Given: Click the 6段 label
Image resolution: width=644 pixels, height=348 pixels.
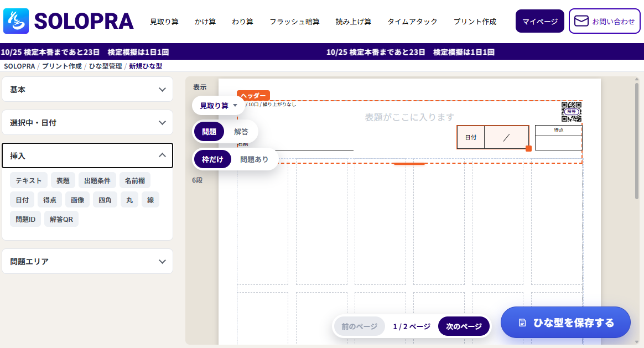Looking at the screenshot, I should click(197, 180).
